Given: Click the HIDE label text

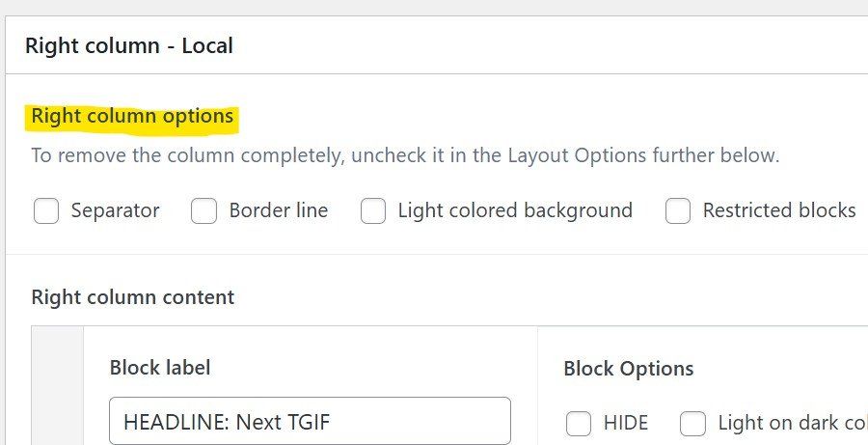Looking at the screenshot, I should 626,423.
